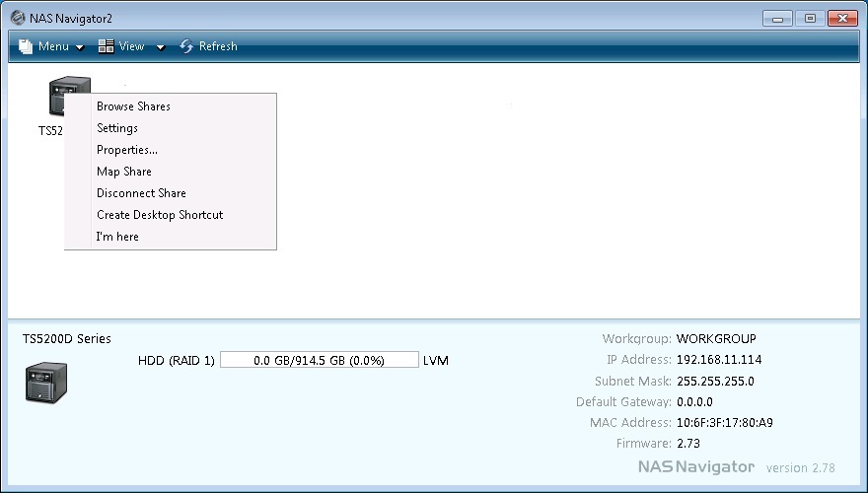Click the subnet mask value 255.255.255.0

point(715,382)
